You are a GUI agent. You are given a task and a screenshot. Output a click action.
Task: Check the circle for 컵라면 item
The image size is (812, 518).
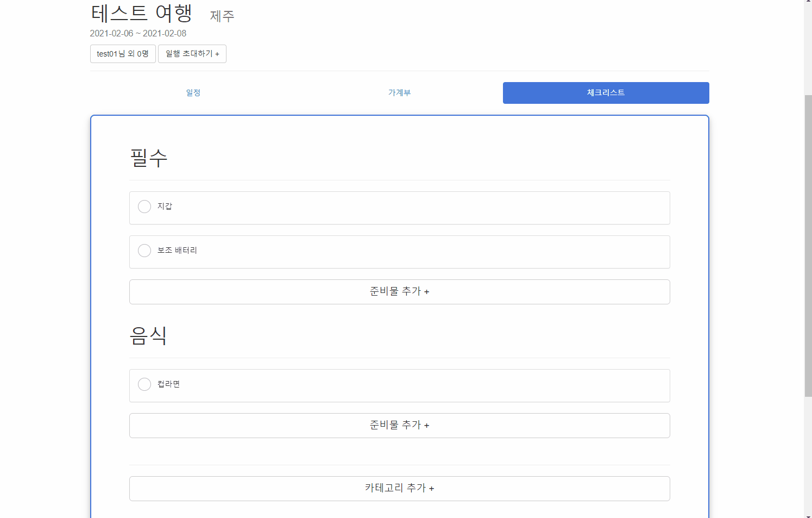click(x=144, y=384)
